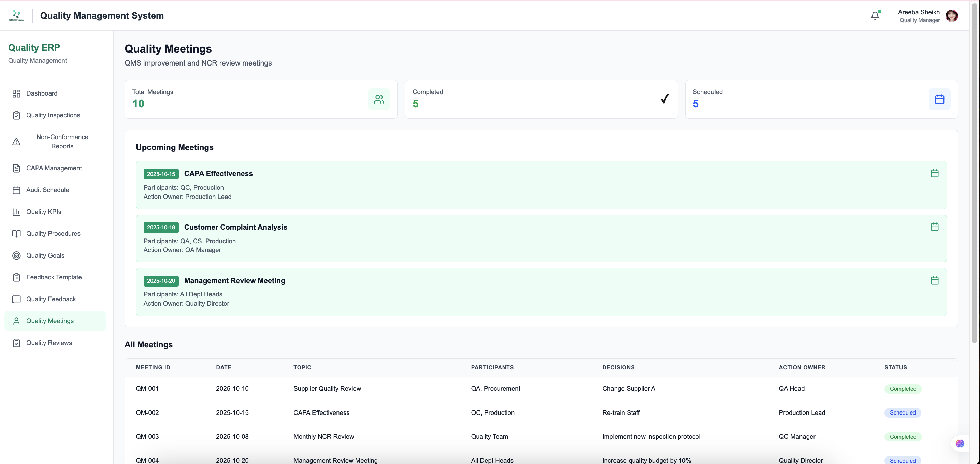Click the notification bell icon
Screen dimensions: 980x464
875,16
